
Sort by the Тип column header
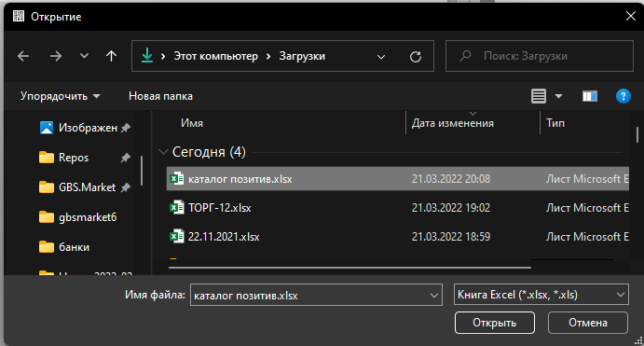click(x=555, y=123)
